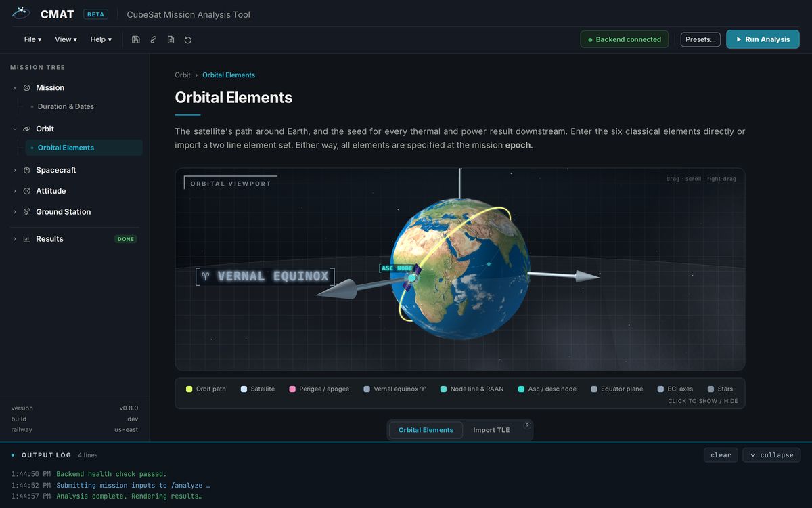Click the Run Analysis button
This screenshot has height=508, width=812.
coord(763,39)
